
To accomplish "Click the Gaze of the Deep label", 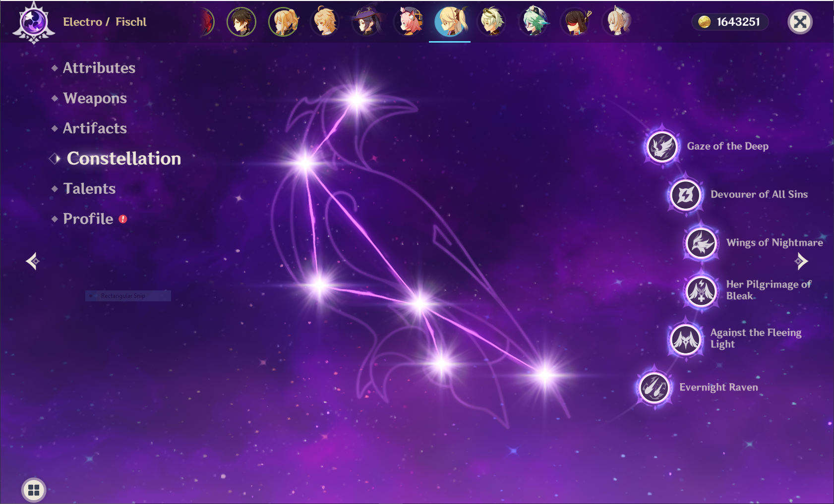I will (x=727, y=146).
